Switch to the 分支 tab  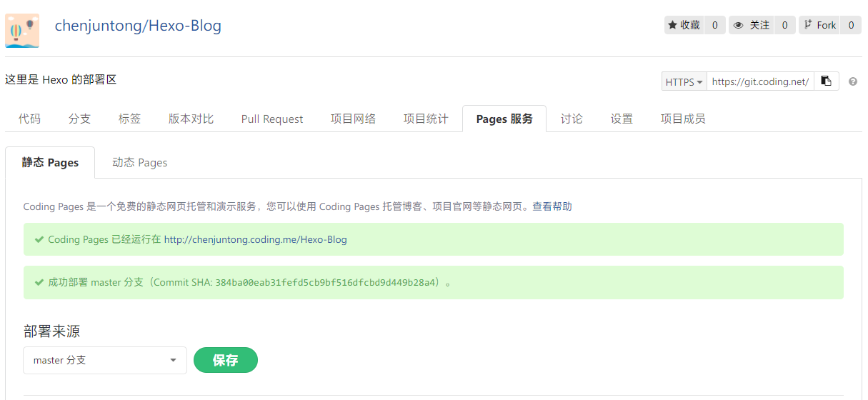(x=79, y=119)
